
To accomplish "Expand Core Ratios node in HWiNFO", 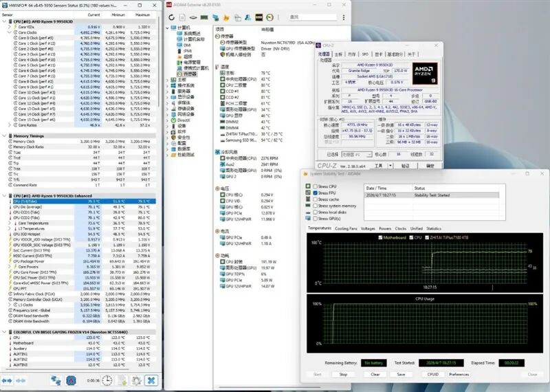I will 10,125.
